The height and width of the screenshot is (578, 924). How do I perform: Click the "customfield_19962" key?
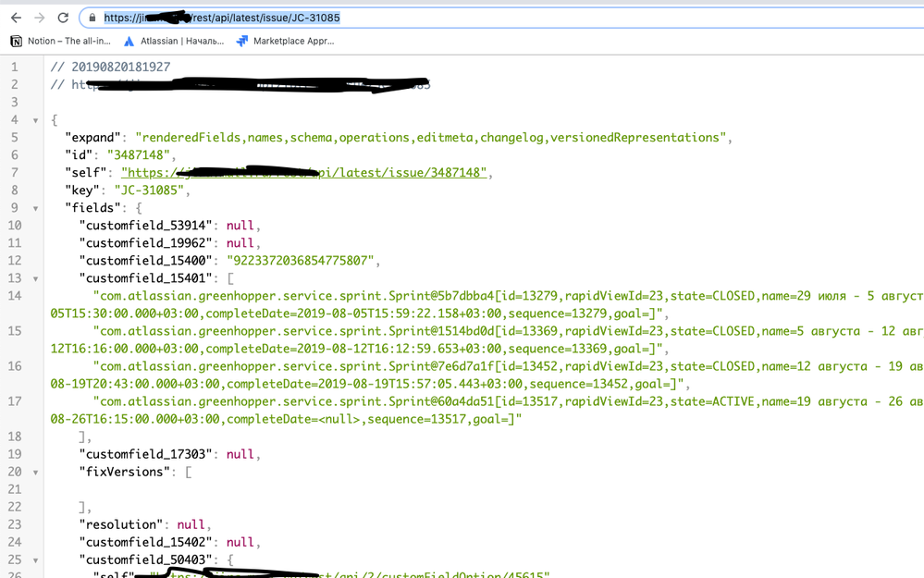click(145, 243)
